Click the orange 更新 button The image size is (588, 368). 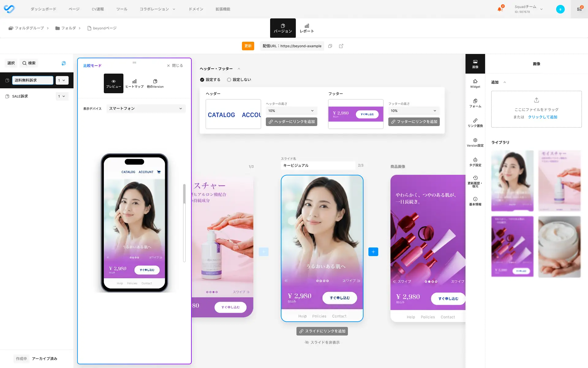248,46
